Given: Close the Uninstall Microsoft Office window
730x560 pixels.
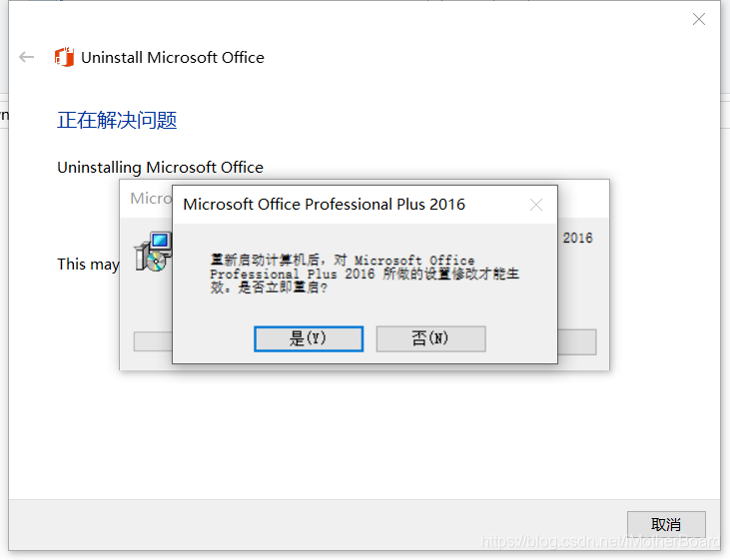Looking at the screenshot, I should (699, 19).
